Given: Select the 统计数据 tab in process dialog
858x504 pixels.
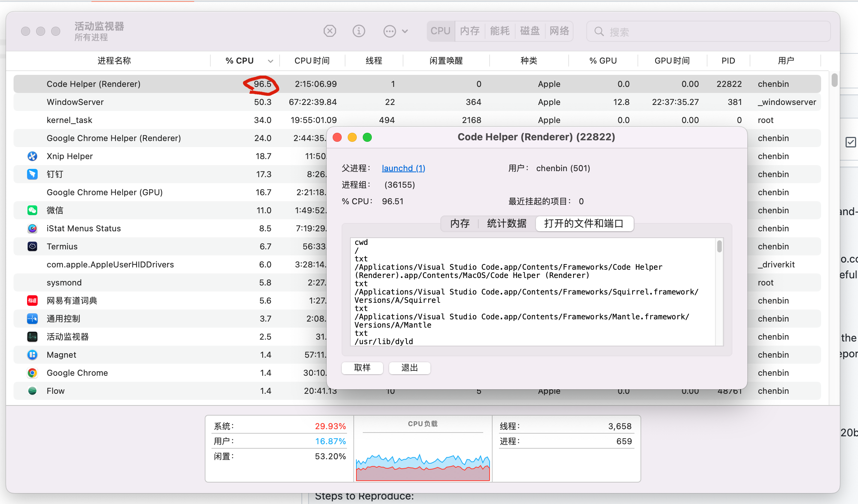Looking at the screenshot, I should [x=507, y=224].
